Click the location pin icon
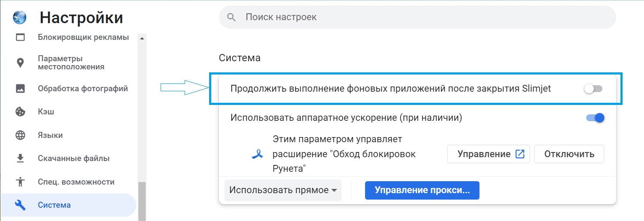Image resolution: width=644 pixels, height=221 pixels. [x=20, y=63]
